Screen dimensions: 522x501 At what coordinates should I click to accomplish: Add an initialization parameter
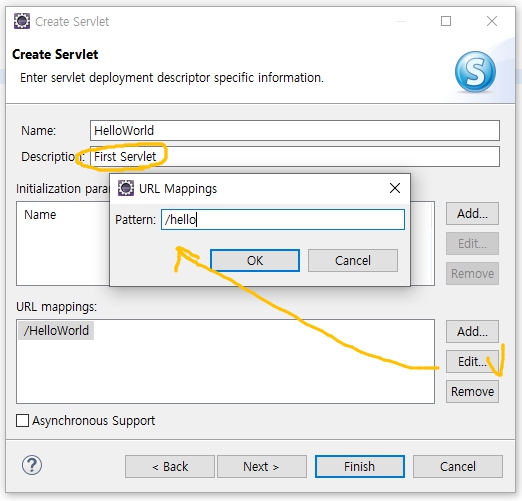[x=472, y=213]
